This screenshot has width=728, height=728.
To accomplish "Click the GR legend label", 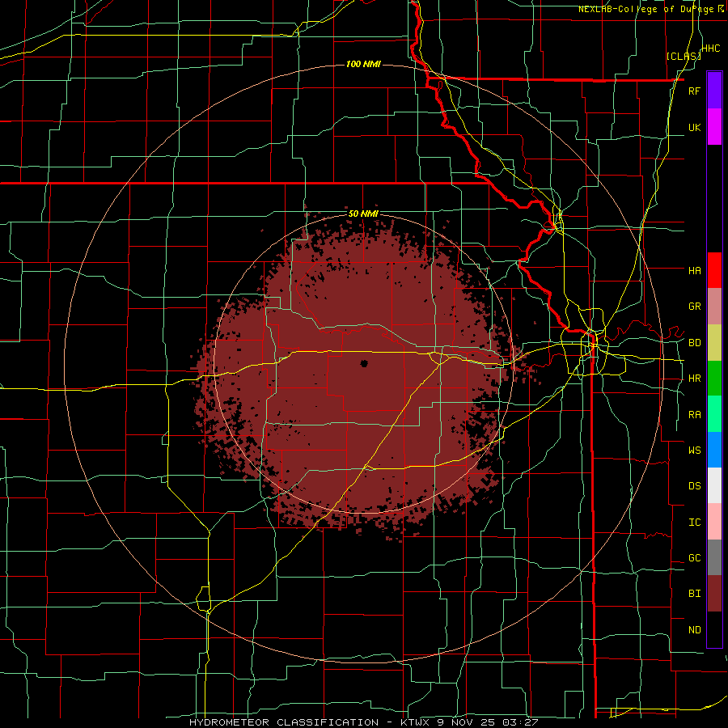I will pos(695,307).
